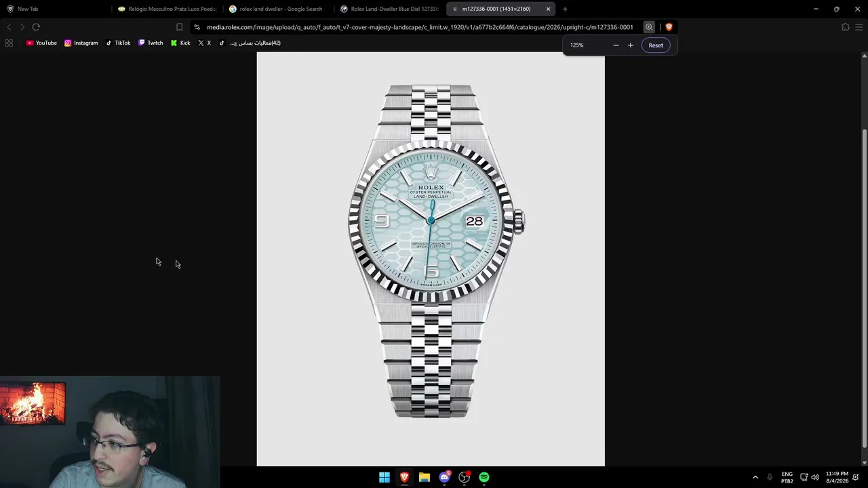Open Discord from the taskbar

[444, 477]
